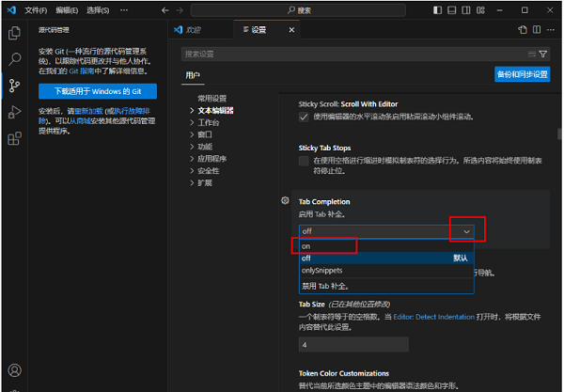The image size is (564, 392).
Task: Open the Explorer view in activity bar
Action: click(14, 33)
